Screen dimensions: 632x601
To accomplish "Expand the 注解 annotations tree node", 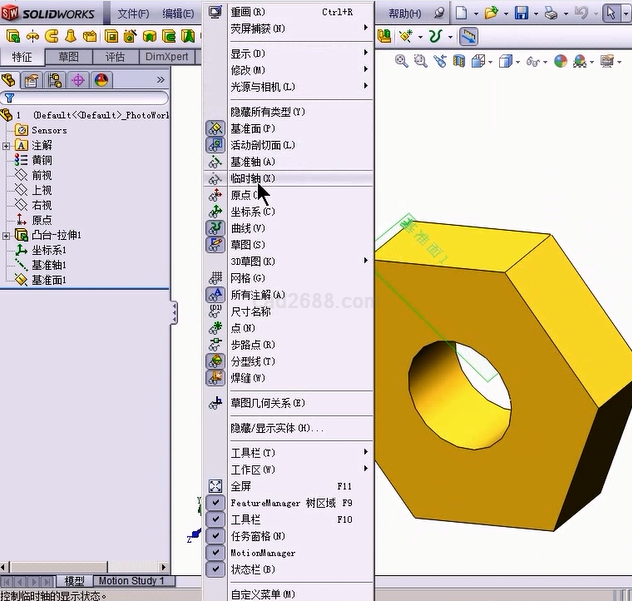I will tap(6, 145).
